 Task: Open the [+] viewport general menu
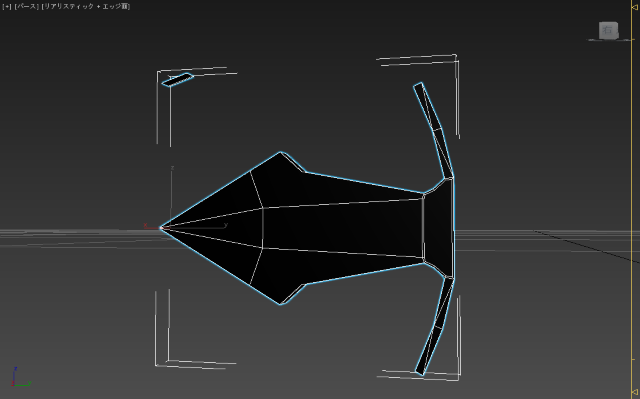(7, 7)
